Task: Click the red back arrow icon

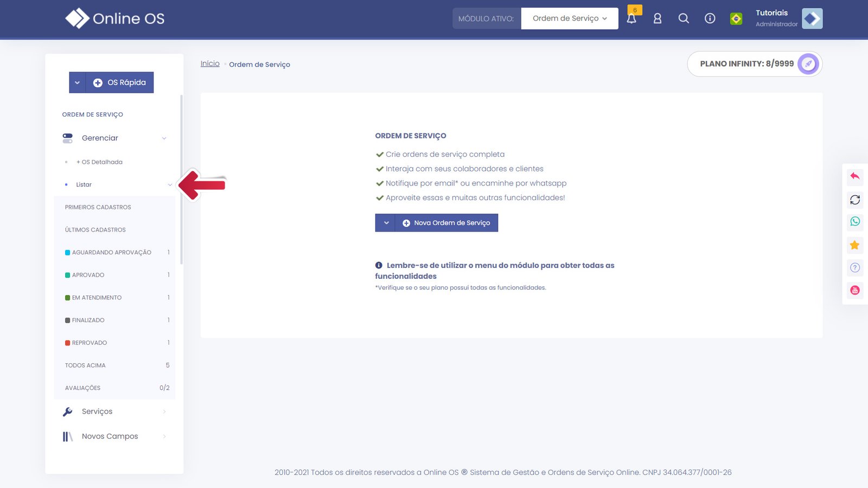Action: [x=855, y=176]
